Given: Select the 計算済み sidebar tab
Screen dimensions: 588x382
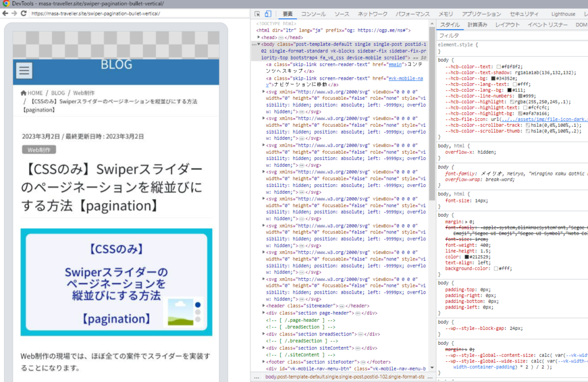Looking at the screenshot, I should click(x=477, y=25).
